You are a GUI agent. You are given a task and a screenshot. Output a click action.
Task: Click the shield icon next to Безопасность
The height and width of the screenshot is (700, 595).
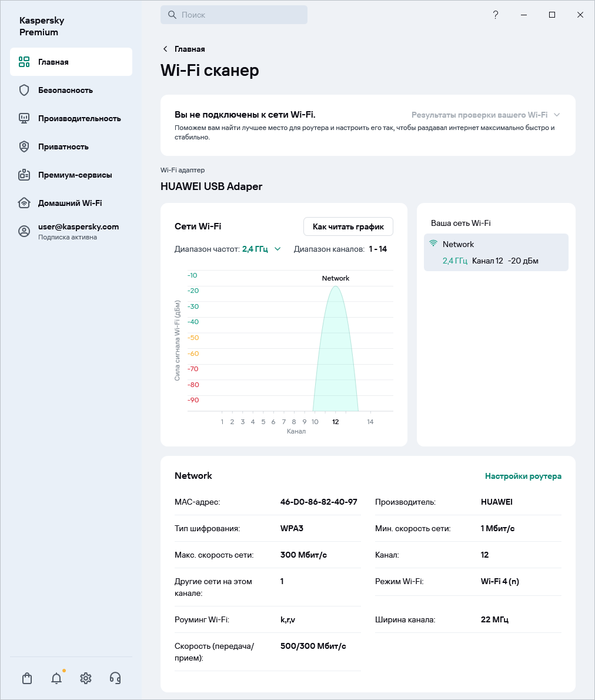[24, 90]
